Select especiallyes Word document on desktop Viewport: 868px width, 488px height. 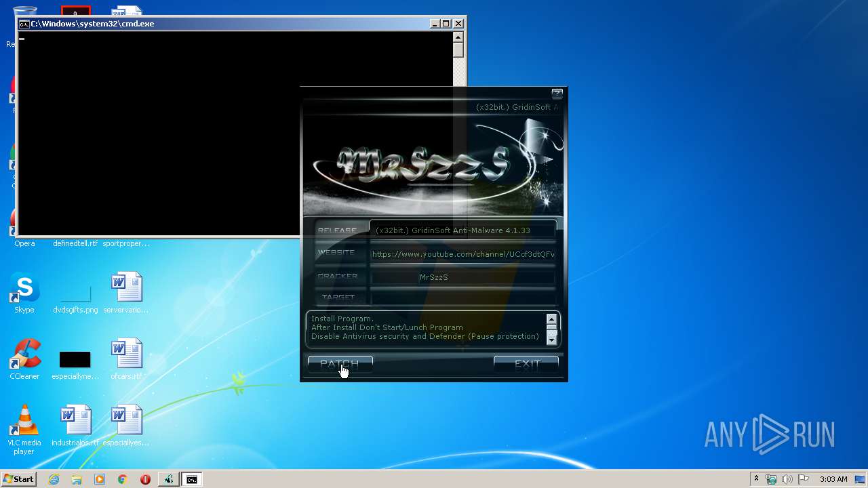(x=126, y=426)
